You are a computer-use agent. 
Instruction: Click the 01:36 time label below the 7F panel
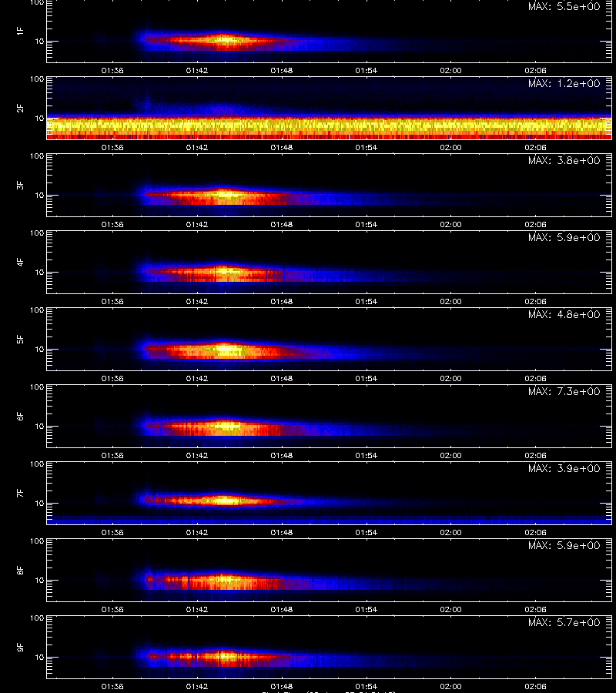[112, 533]
